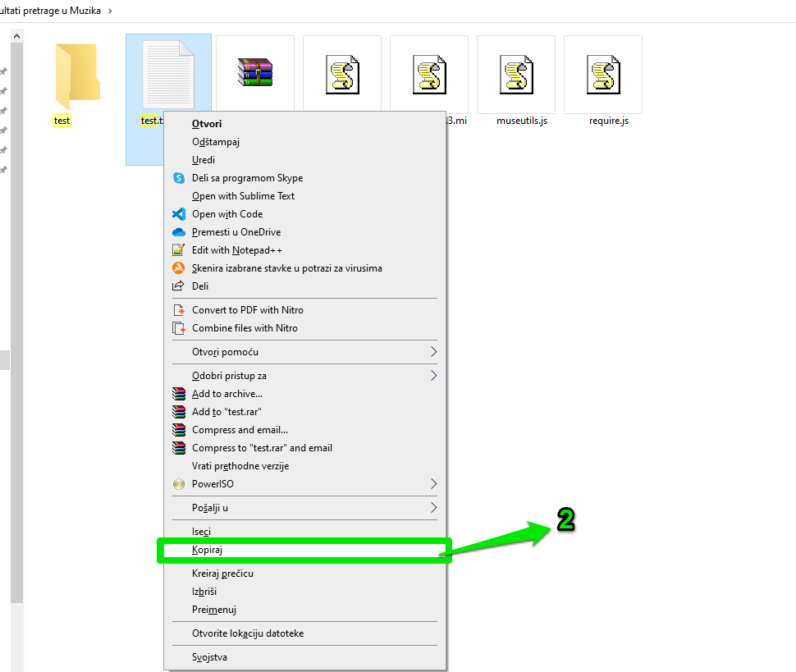Click the navigation pane vertical scrollbar
The image size is (796, 672).
tap(16, 322)
